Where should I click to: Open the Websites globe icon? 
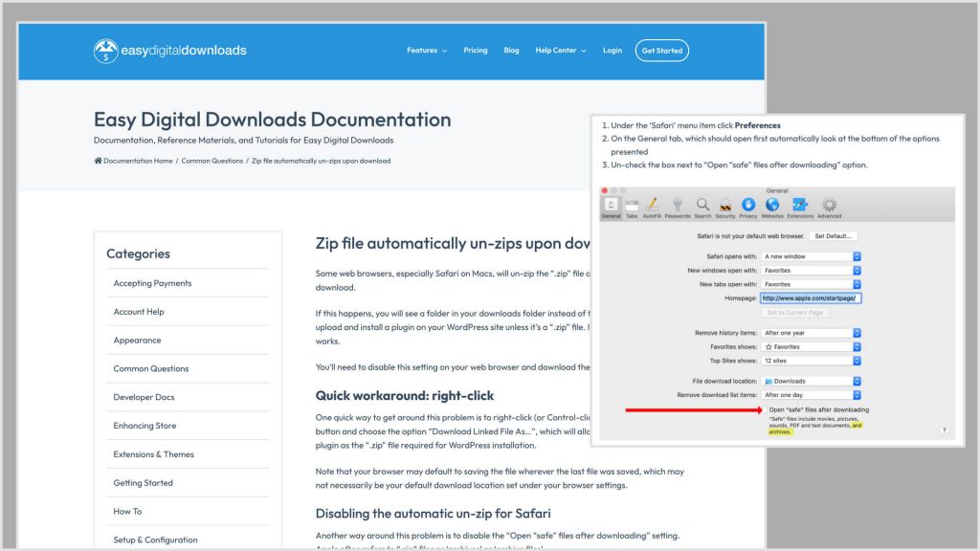[x=772, y=206]
